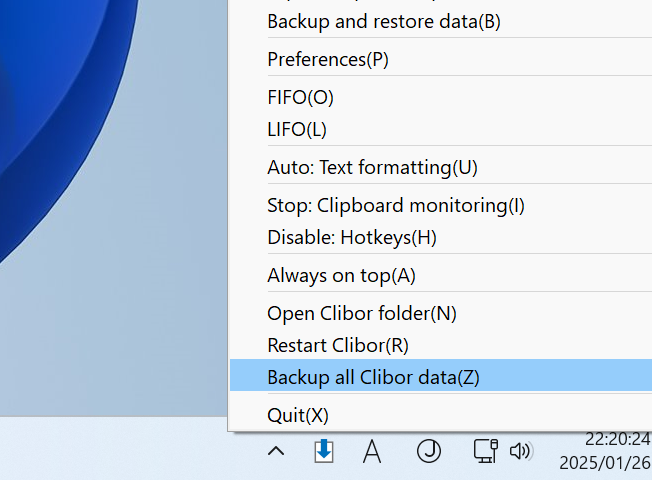652x480 pixels.
Task: Open the clock and date flyout
Action: click(x=605, y=451)
